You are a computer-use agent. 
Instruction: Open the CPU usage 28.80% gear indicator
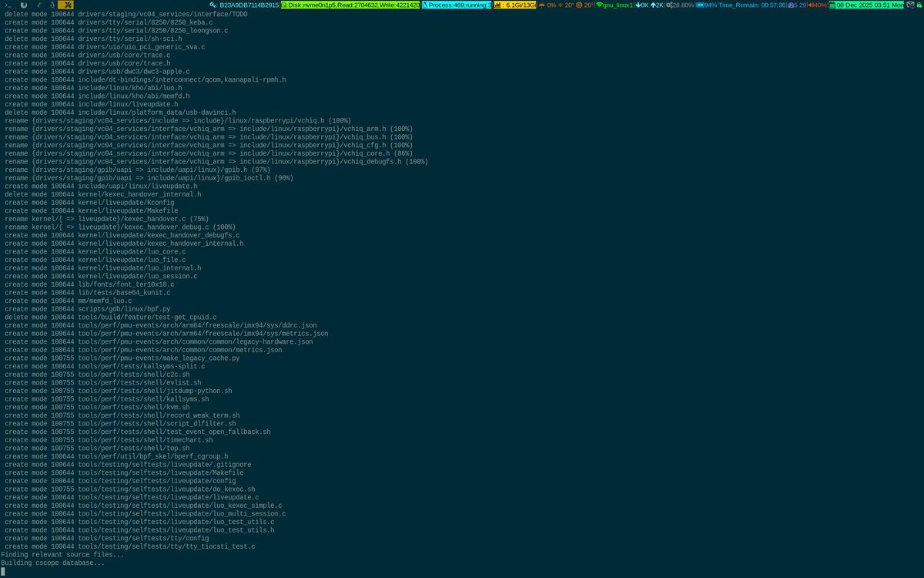(x=680, y=5)
